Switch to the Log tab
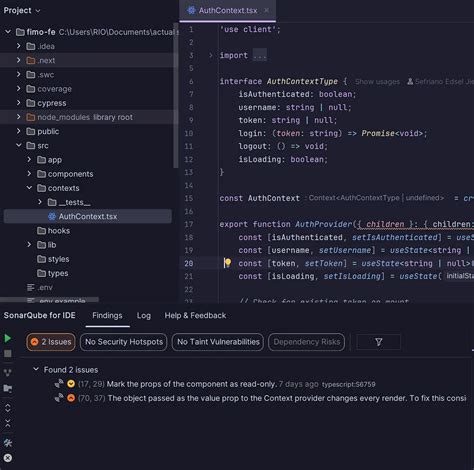 click(x=144, y=315)
